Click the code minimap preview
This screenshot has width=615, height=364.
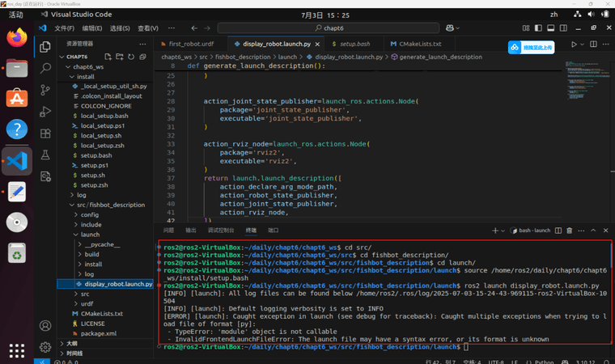[587, 80]
